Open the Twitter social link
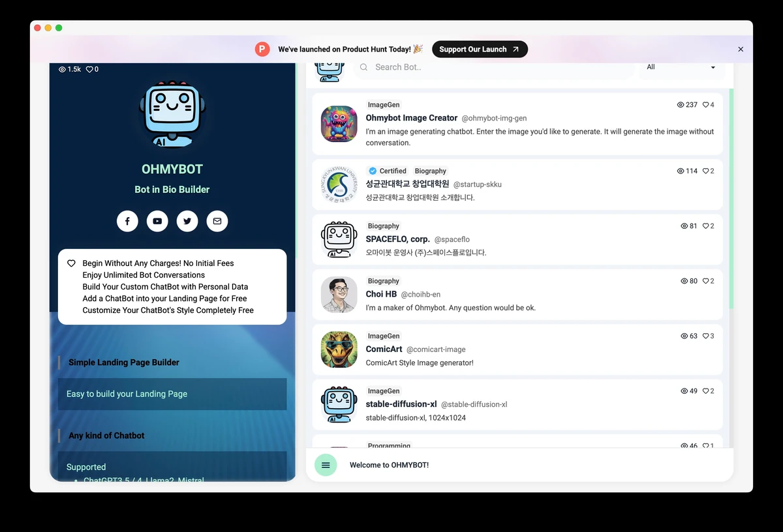 187,221
